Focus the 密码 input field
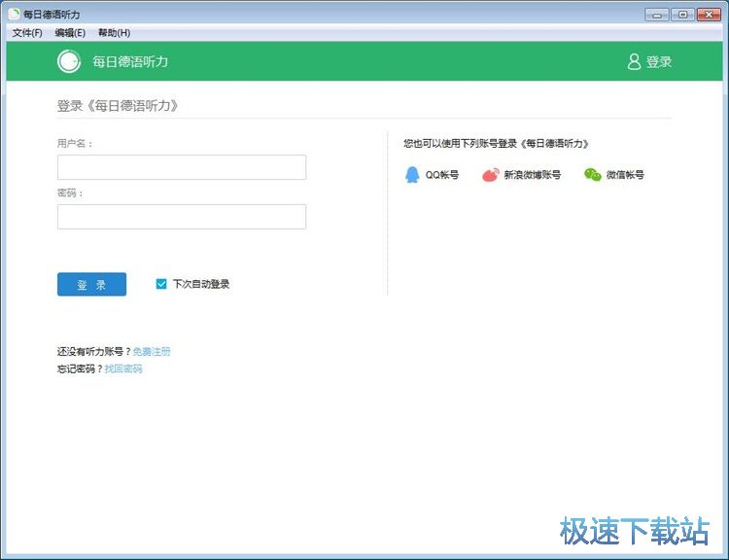 (182, 217)
